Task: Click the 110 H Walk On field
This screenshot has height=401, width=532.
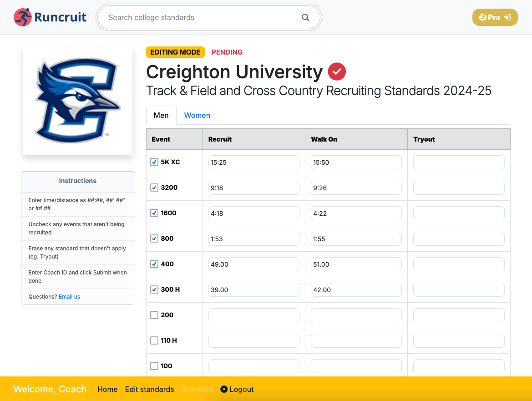Action: pyautogui.click(x=356, y=340)
